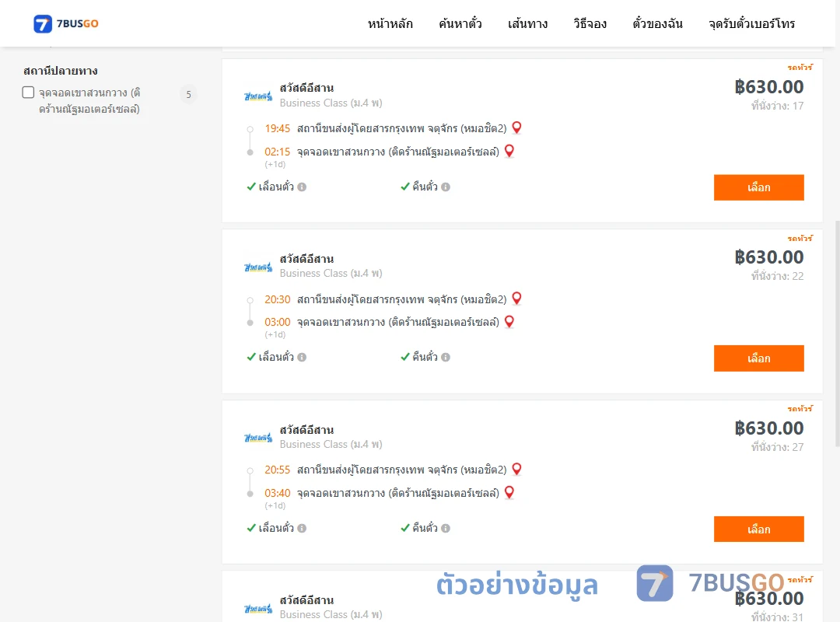
Task: Click operator logo on the card with 31 seats
Action: [258, 609]
